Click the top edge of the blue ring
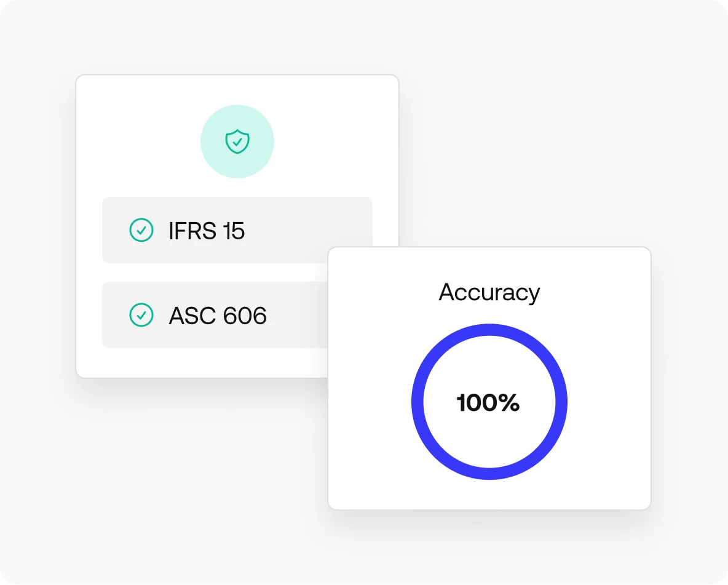Viewport: 728px width, 585px height. point(489,330)
